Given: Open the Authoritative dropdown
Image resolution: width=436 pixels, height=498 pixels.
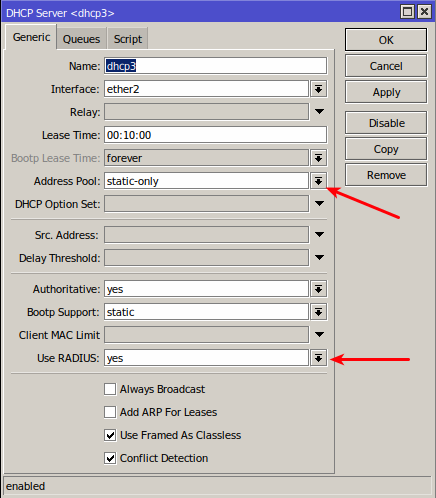Looking at the screenshot, I should coord(318,289).
